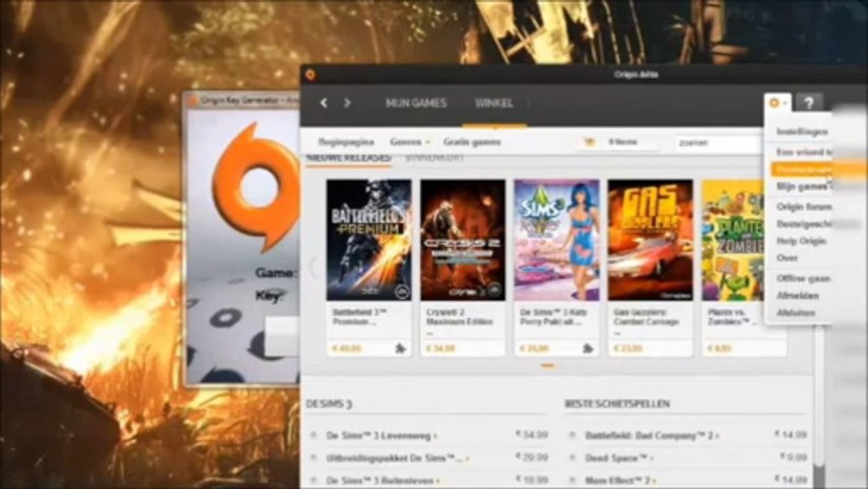This screenshot has height=489, width=868.
Task: Click the zoeken search field
Action: (719, 143)
